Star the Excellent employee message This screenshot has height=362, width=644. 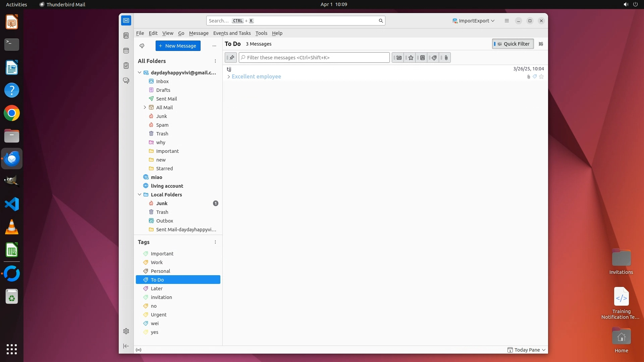tap(541, 77)
